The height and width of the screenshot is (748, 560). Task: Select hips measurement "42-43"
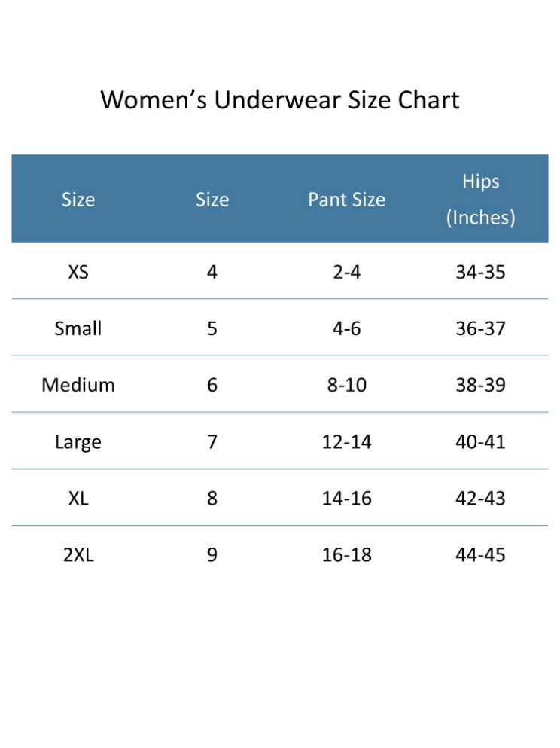coord(480,498)
